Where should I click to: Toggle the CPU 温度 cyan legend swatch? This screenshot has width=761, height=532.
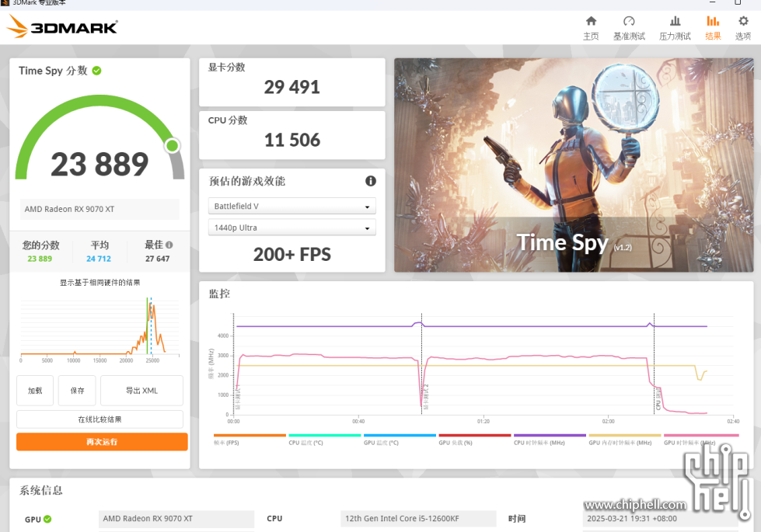tap(325, 436)
